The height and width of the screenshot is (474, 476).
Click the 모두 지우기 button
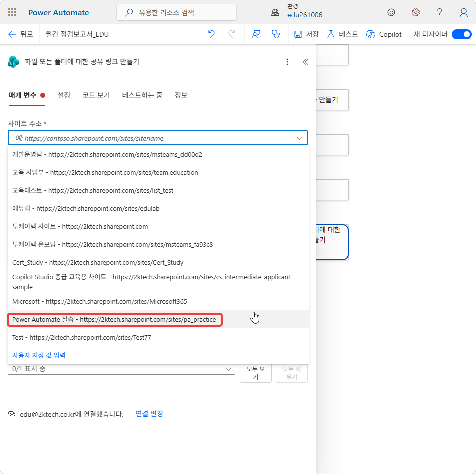tap(292, 373)
